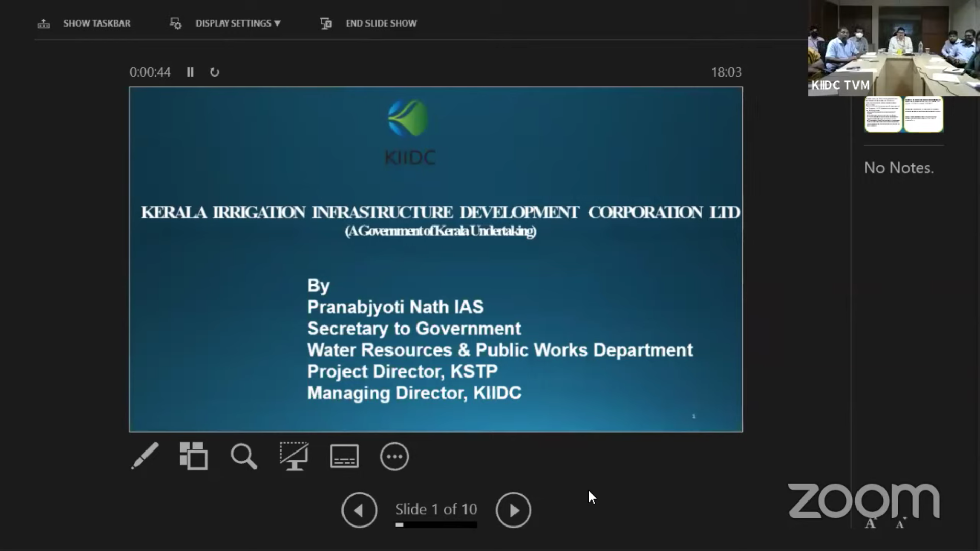Decrease notes text size

[x=901, y=523]
